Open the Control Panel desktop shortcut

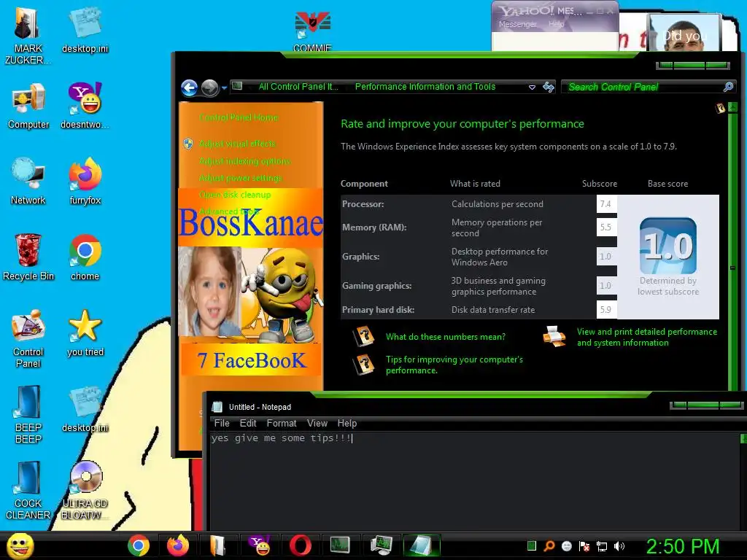pyautogui.click(x=28, y=338)
